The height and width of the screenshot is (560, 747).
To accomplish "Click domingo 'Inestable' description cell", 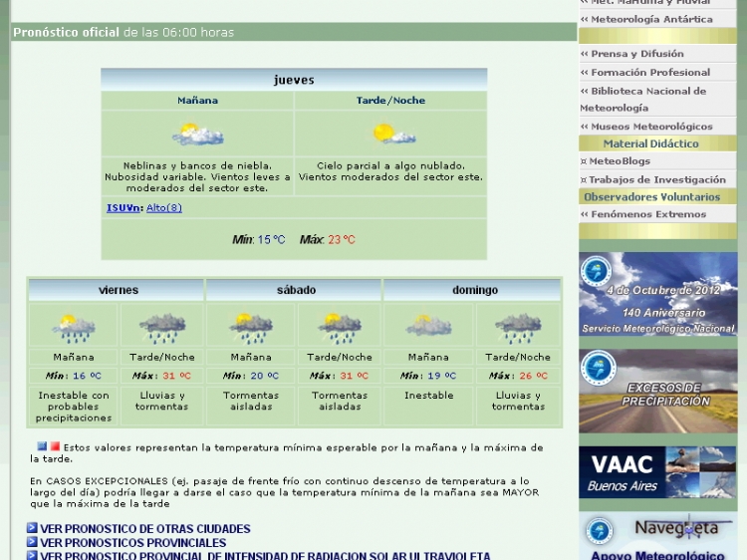I will coord(428,406).
